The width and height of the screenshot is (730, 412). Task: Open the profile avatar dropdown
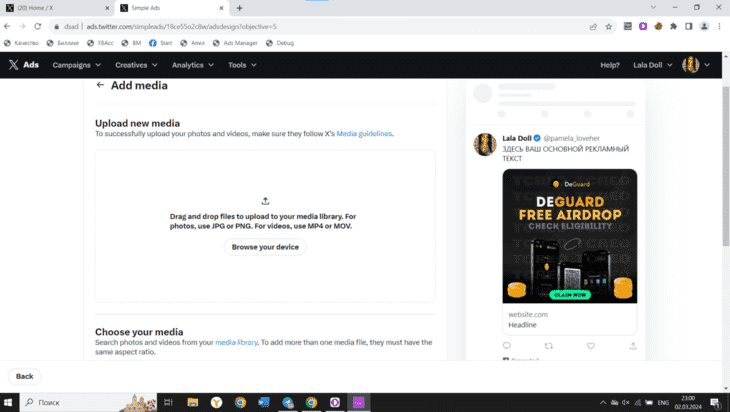coord(696,65)
